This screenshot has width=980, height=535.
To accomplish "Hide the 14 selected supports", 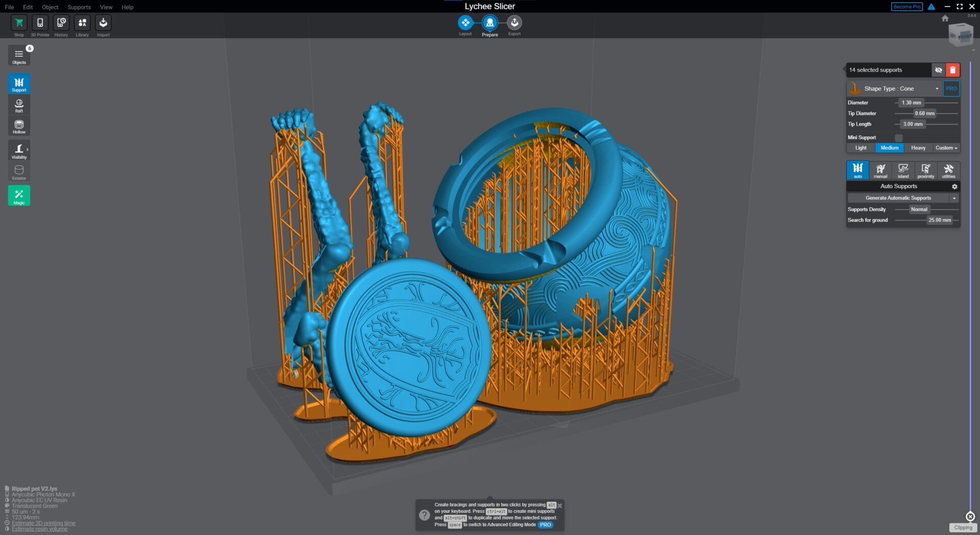I will click(939, 70).
